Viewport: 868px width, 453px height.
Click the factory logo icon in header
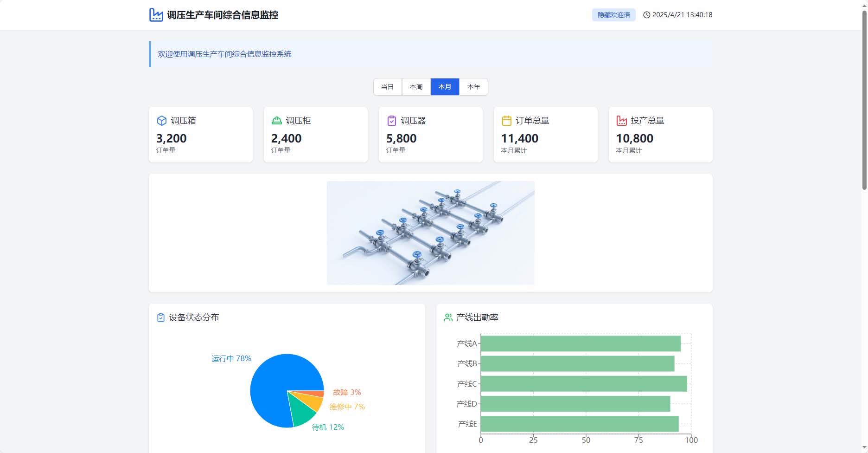(x=156, y=15)
